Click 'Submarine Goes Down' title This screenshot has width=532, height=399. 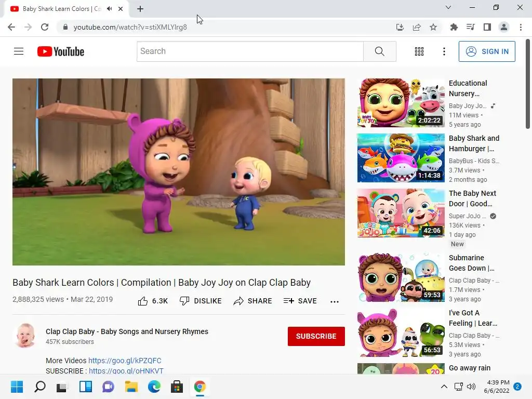[x=472, y=263]
